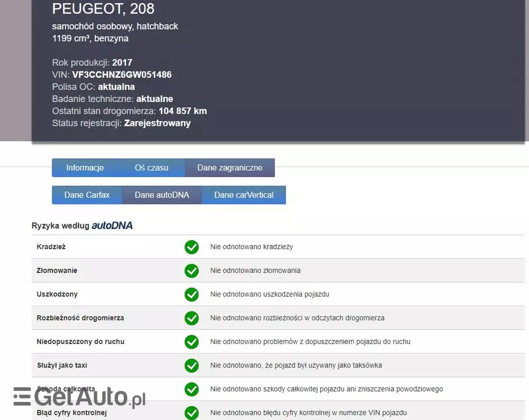
Task: Click the green checkmark in Uszkodzony row
Action: [191, 295]
